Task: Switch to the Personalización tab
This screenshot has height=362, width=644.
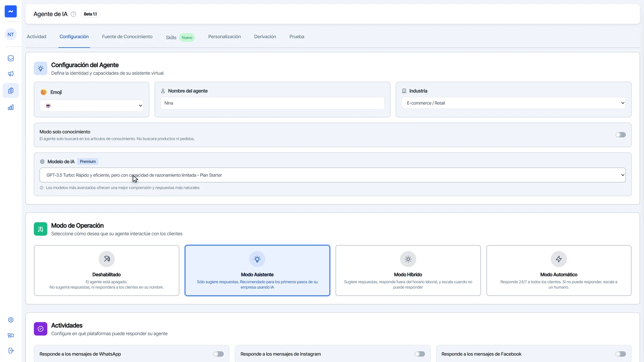Action: click(x=224, y=37)
